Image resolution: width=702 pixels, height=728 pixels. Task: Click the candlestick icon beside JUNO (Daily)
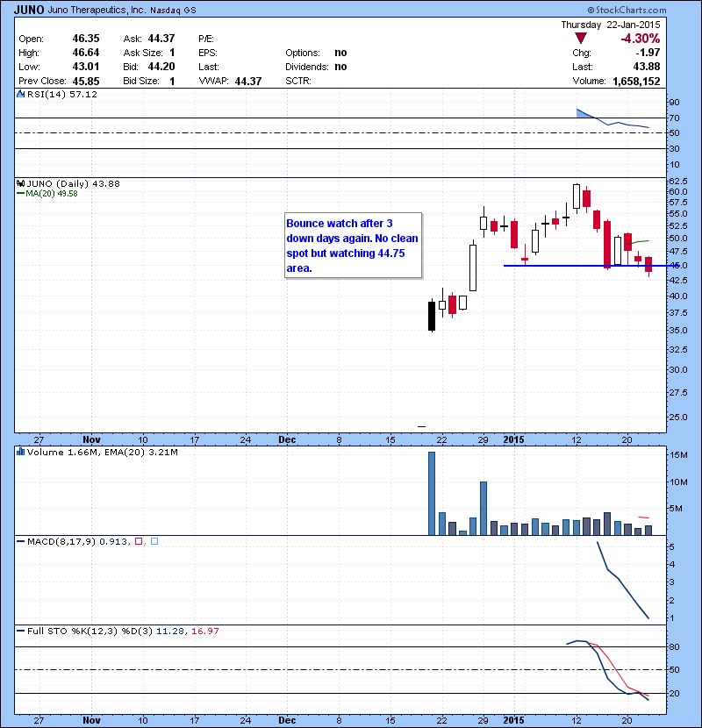tap(20, 183)
